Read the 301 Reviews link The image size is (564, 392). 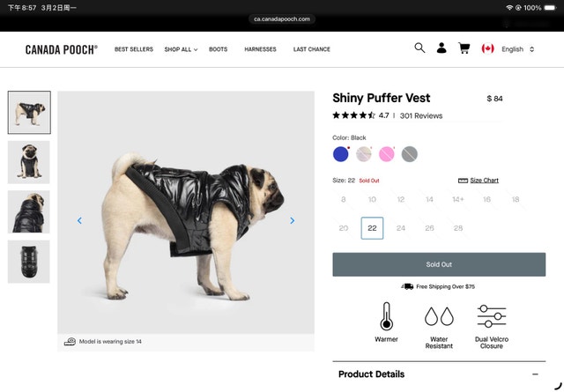pos(421,115)
